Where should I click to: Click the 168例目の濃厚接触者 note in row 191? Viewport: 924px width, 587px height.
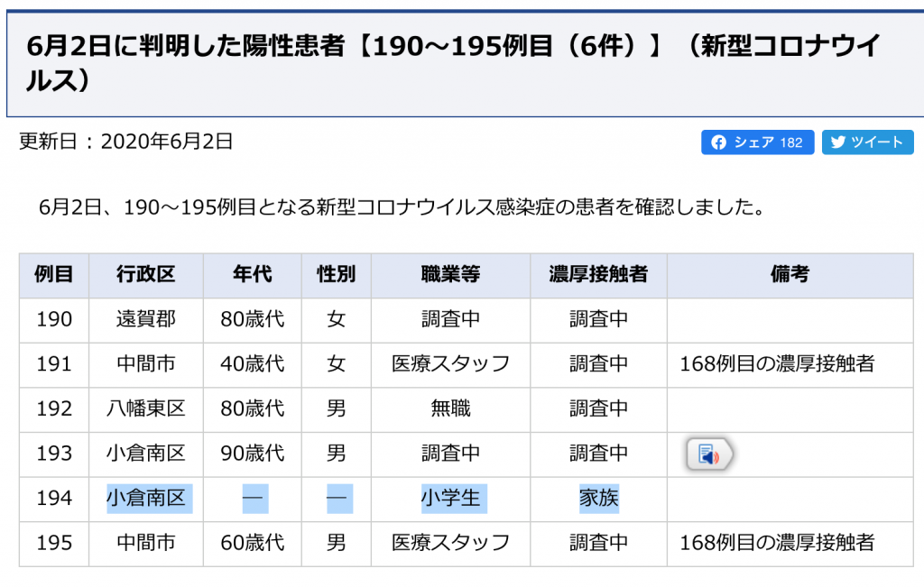tap(777, 364)
